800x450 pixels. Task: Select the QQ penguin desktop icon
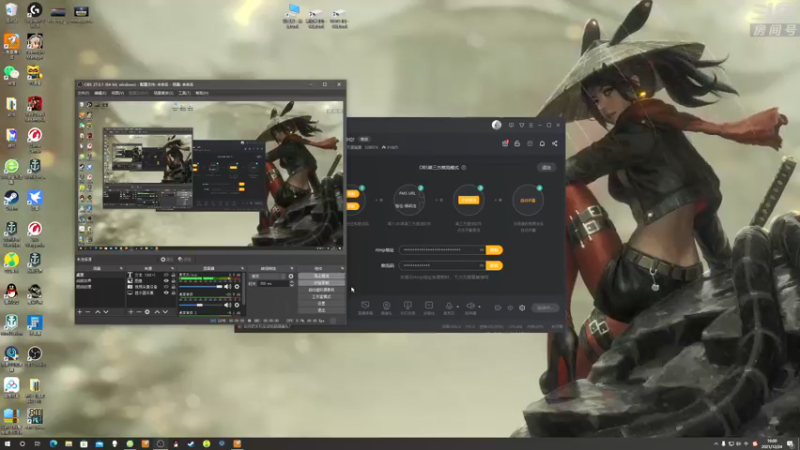pos(11,291)
